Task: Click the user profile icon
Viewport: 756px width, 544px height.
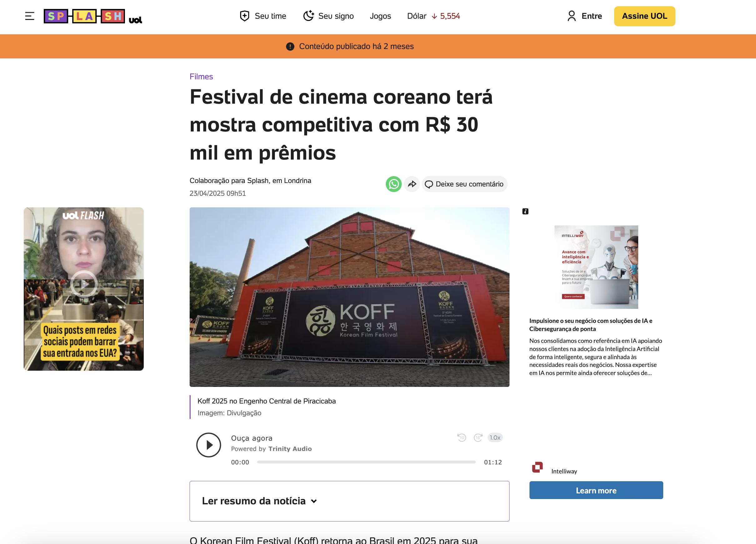Action: [x=571, y=16]
